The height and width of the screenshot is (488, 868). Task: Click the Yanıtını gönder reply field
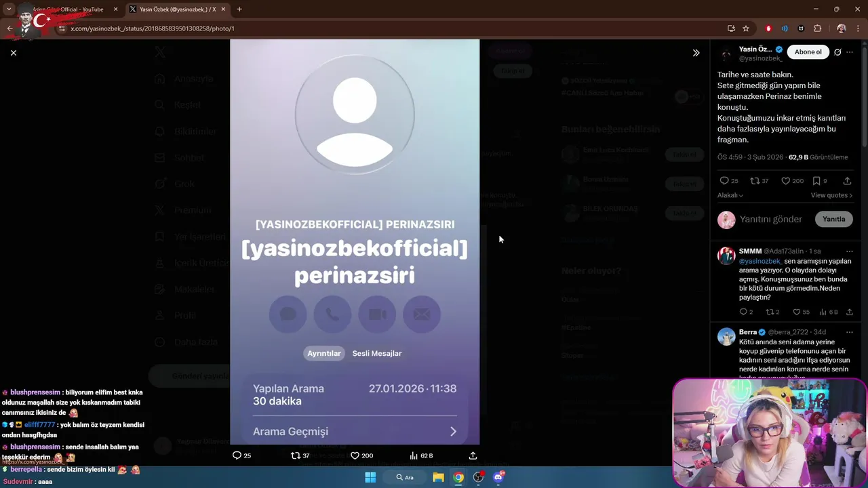pyautogui.click(x=771, y=219)
